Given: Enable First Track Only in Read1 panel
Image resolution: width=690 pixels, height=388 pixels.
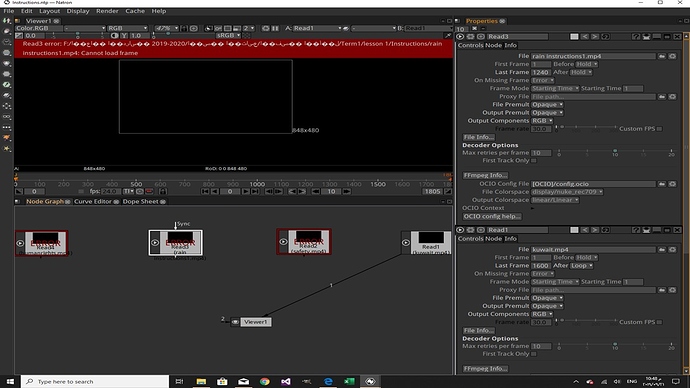Looking at the screenshot, I should [x=534, y=354].
